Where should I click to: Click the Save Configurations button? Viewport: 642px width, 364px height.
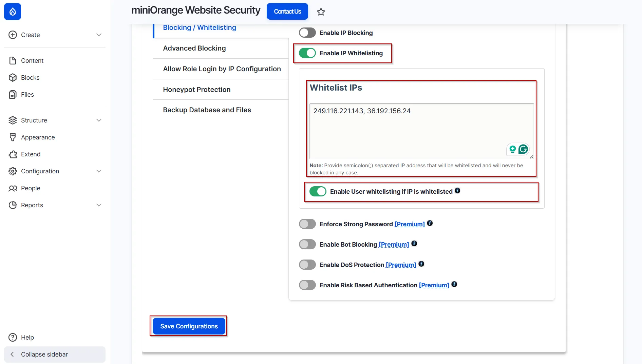pos(189,326)
